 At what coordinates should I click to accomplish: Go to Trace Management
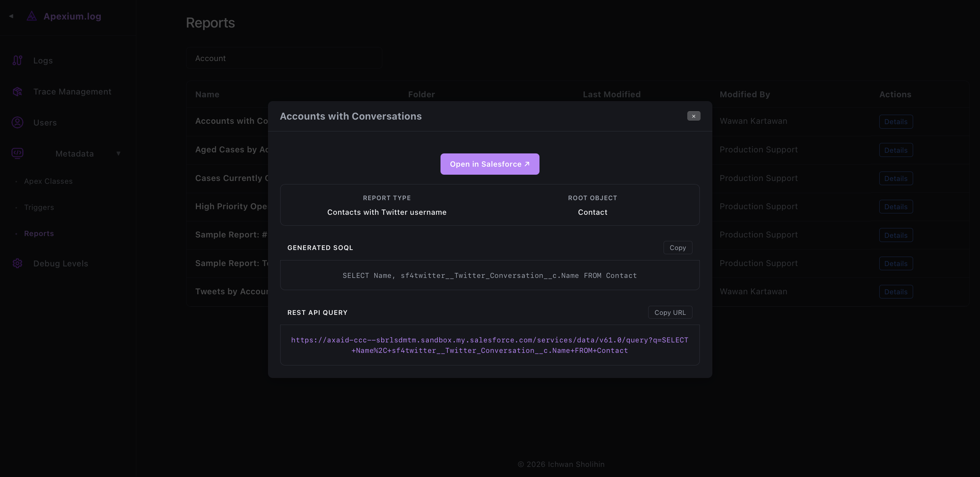click(72, 91)
